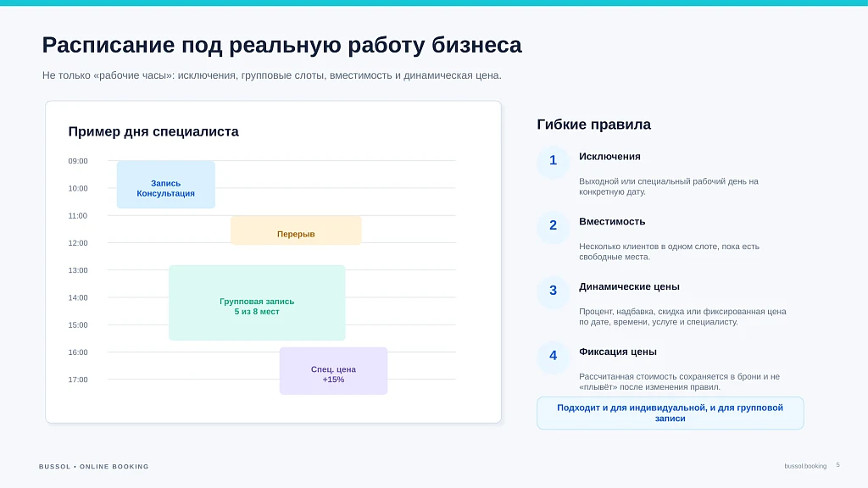The height and width of the screenshot is (488, 868).
Task: Click the Исключения rule title
Action: [x=609, y=157]
